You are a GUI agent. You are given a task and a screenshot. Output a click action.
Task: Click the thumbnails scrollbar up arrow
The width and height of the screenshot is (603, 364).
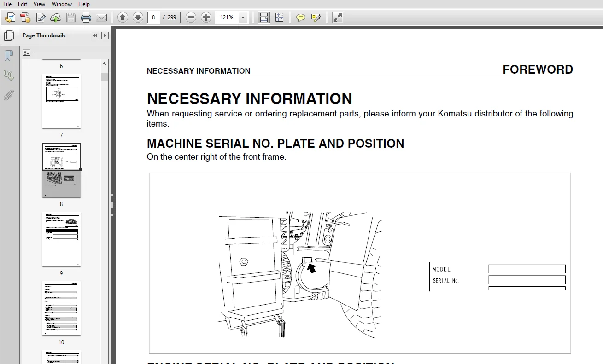coord(105,64)
